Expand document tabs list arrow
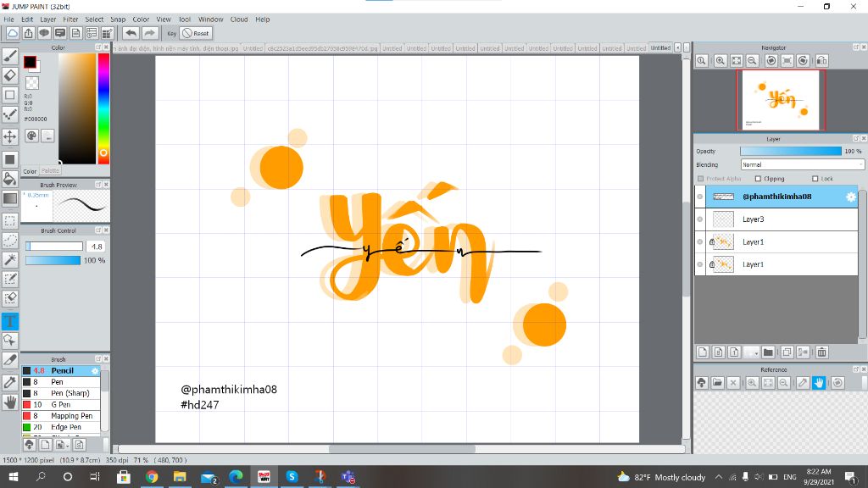Screen dimensions: 868x488 677,48
